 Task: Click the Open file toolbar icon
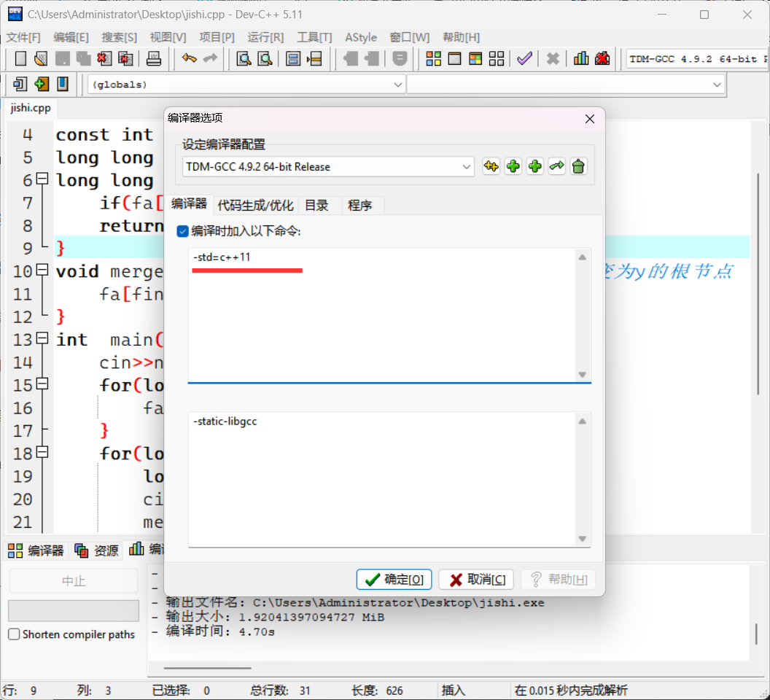pyautogui.click(x=42, y=59)
